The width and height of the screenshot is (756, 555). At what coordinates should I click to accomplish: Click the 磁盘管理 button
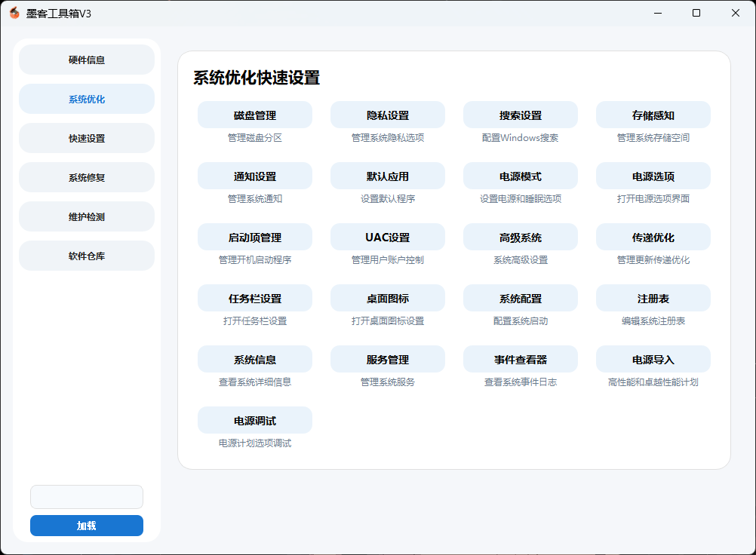(255, 115)
